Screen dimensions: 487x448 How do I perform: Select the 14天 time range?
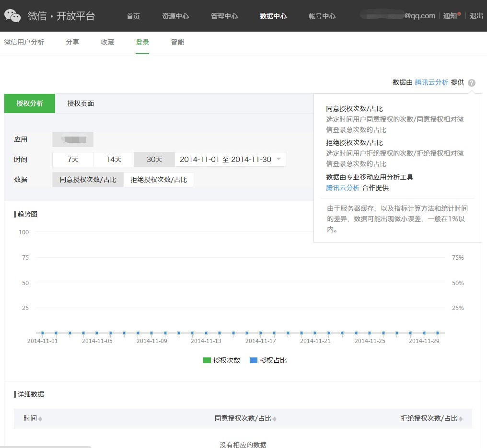(114, 159)
